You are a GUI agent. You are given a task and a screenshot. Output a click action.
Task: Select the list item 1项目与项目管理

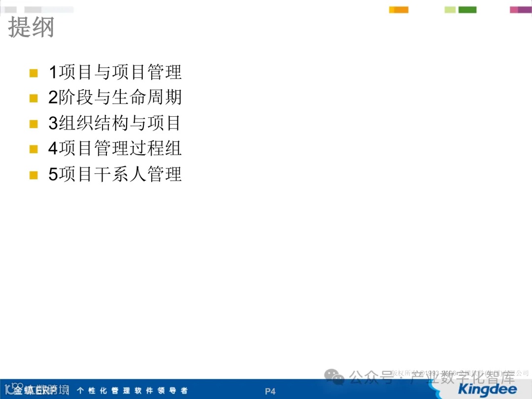click(115, 72)
